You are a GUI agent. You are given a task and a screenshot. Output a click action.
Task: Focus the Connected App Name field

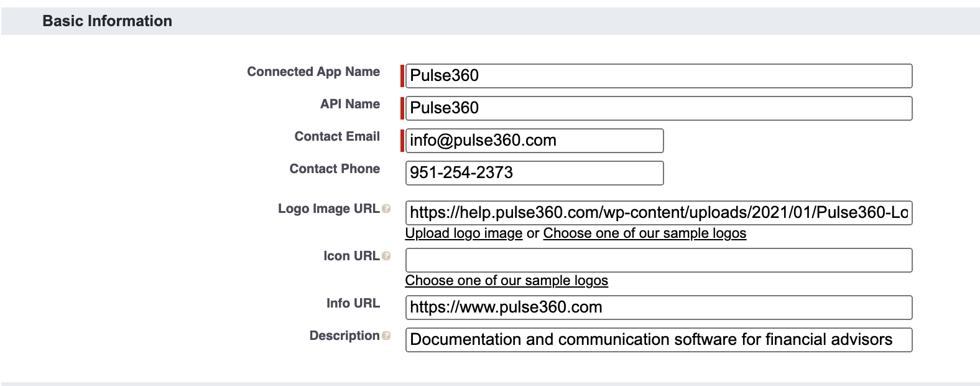click(659, 76)
